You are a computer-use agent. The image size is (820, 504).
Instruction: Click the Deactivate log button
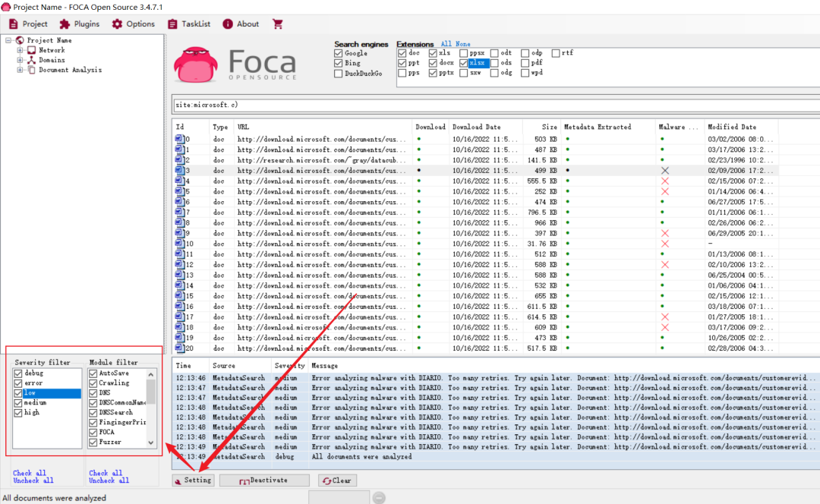coord(264,480)
